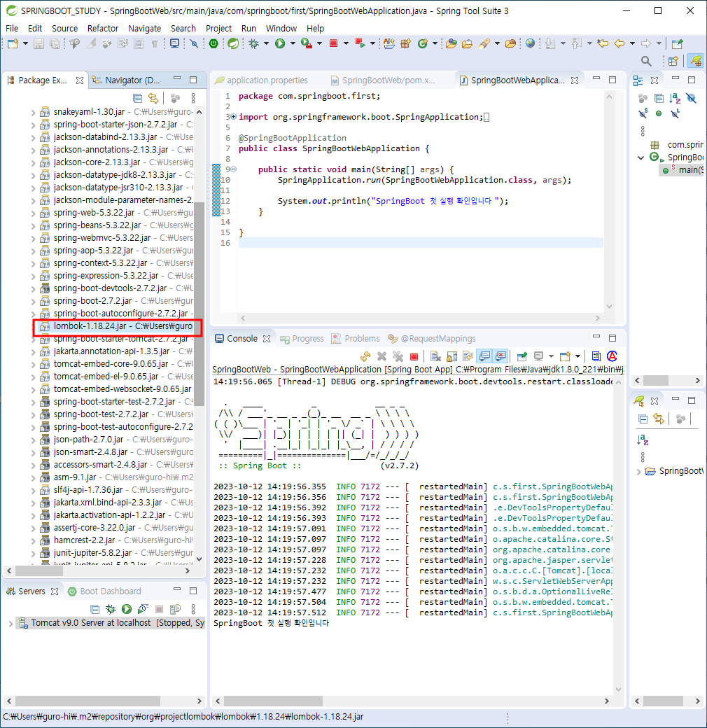This screenshot has width=707, height=728.
Task: Toggle Hide Non-Public Members in Outline
Action: pos(659,113)
